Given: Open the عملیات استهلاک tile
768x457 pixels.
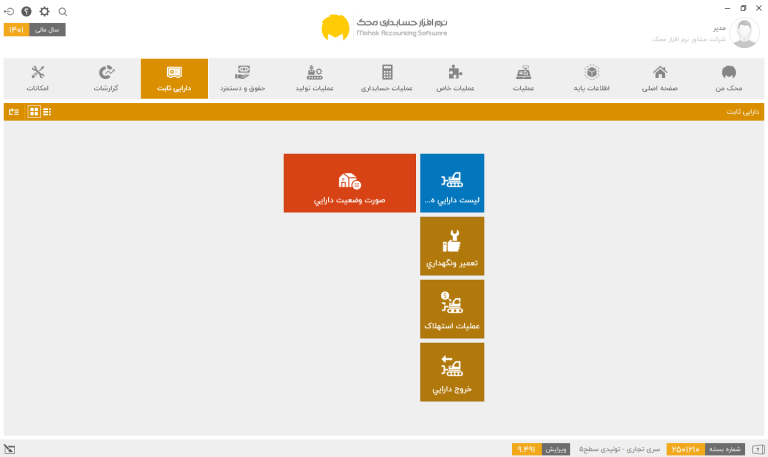Looking at the screenshot, I should click(x=452, y=309).
